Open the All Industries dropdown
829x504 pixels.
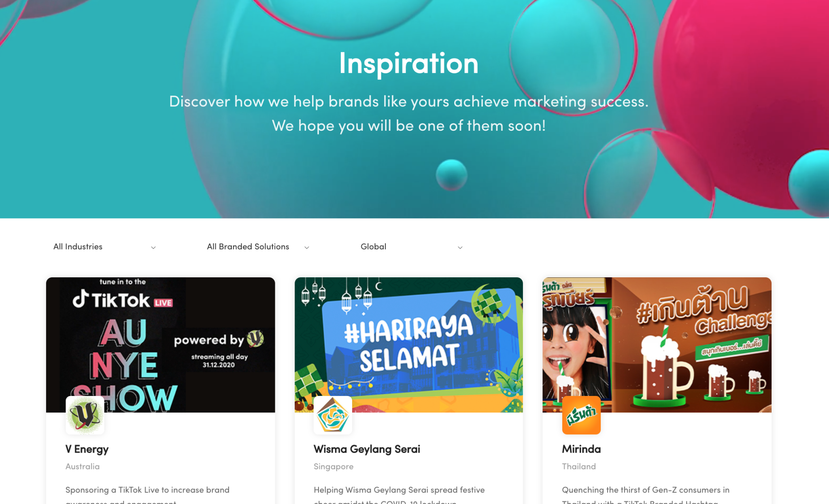tap(104, 247)
